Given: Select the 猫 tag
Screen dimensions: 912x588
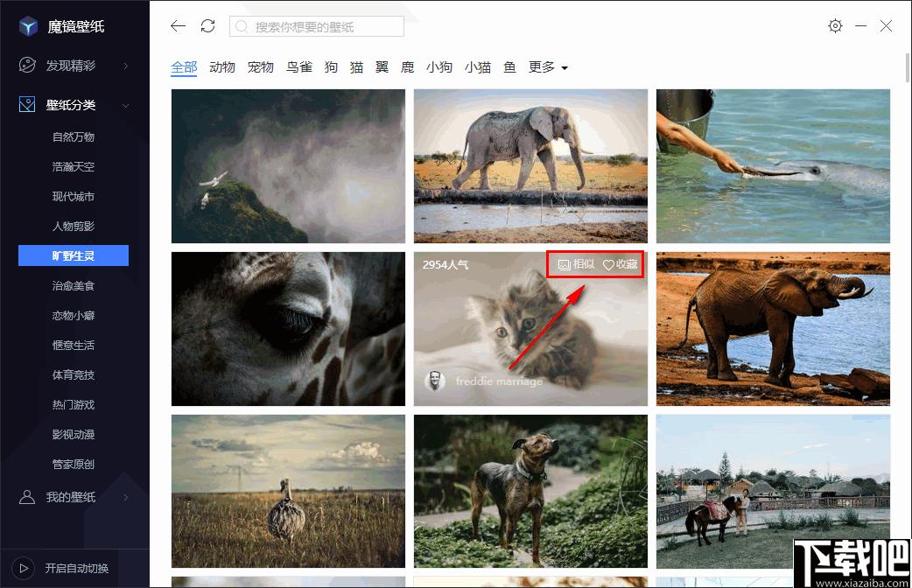Looking at the screenshot, I should [356, 67].
